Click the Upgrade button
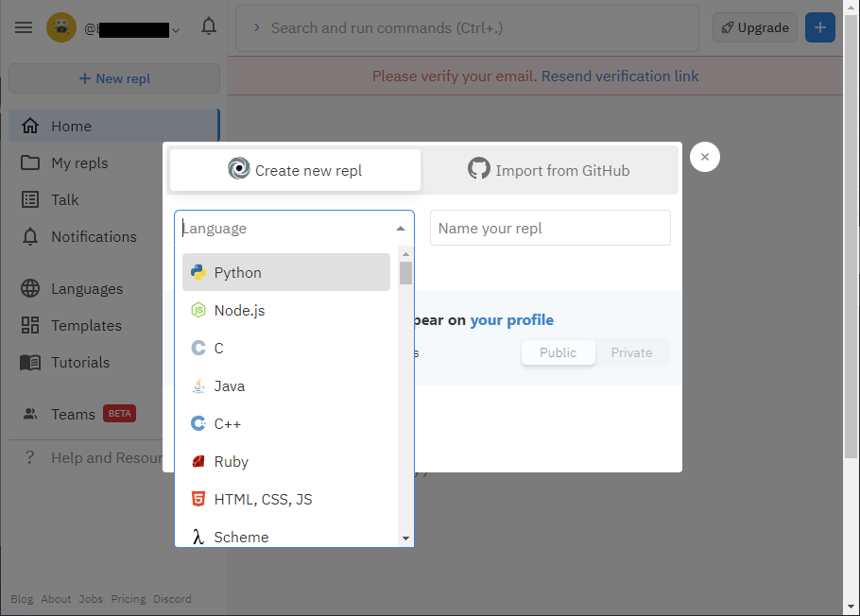860x616 pixels. [x=755, y=27]
